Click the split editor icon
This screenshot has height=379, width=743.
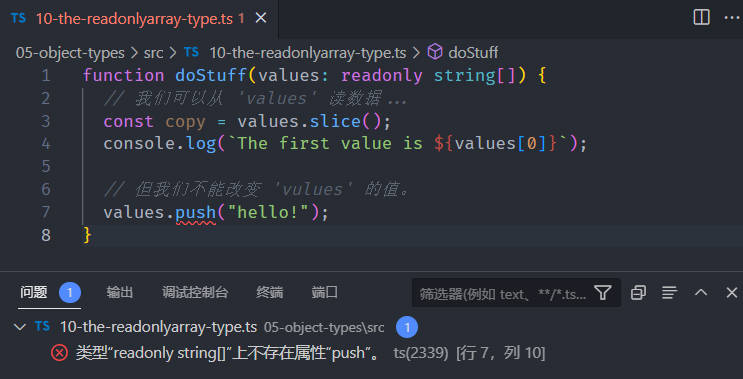701,18
